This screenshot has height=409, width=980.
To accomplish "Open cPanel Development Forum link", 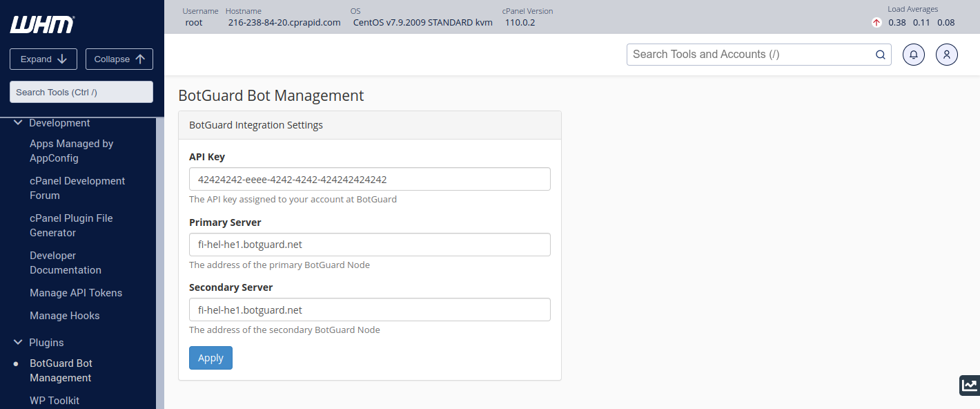I will click(77, 188).
